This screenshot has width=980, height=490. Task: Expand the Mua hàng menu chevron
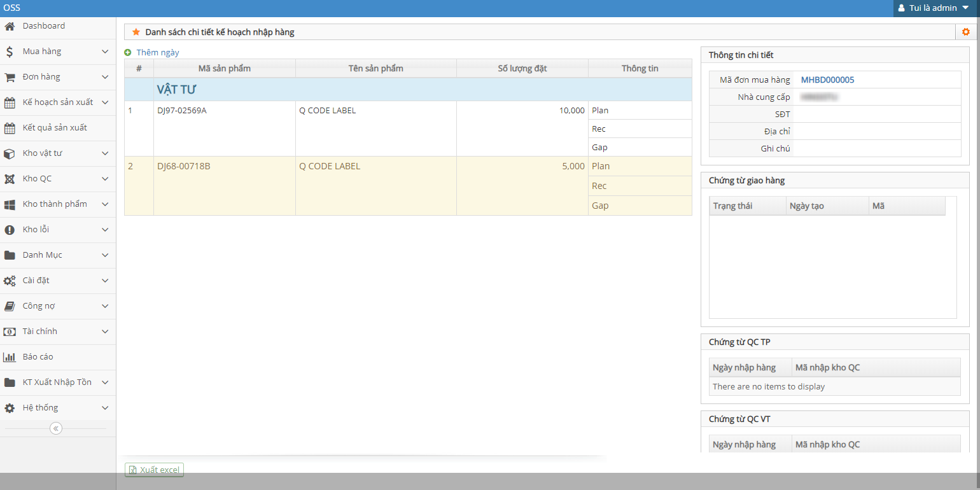coord(105,52)
